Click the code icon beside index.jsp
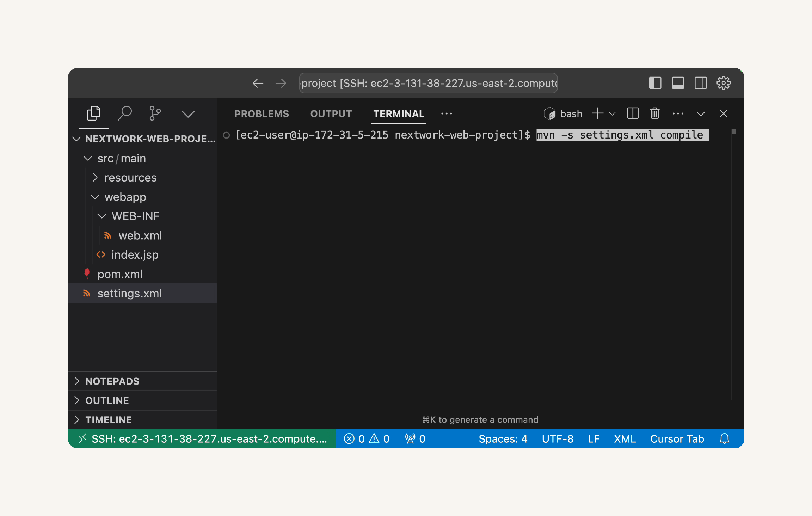Screen dimensions: 812x516 [101, 254]
